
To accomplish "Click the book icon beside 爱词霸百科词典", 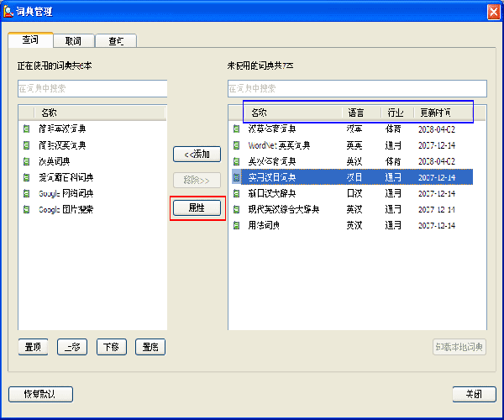I will pyautogui.click(x=26, y=177).
